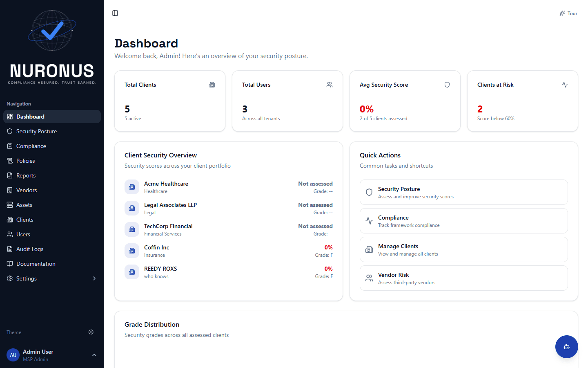Image resolution: width=588 pixels, height=368 pixels.
Task: Select Coffin Inc client name
Action: (x=156, y=247)
